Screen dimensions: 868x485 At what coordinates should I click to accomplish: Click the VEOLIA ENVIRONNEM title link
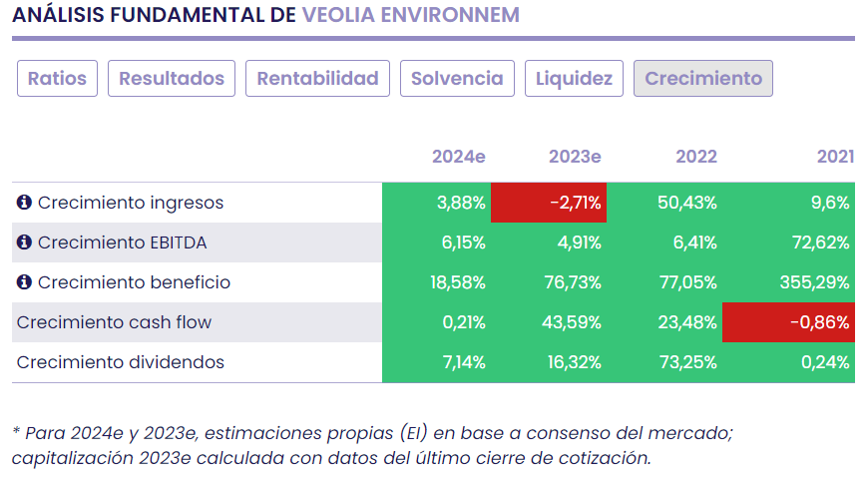[x=410, y=15]
